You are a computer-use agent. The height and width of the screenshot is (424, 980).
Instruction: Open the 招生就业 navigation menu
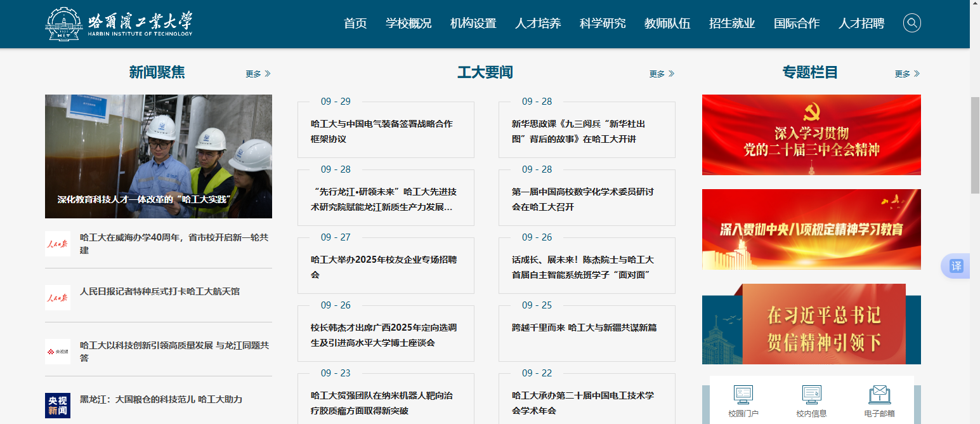(732, 23)
